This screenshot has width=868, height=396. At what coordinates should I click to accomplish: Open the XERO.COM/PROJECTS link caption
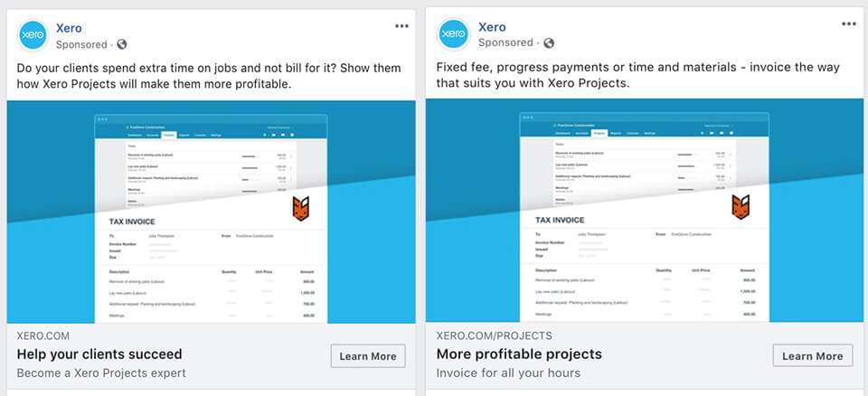pyautogui.click(x=494, y=335)
